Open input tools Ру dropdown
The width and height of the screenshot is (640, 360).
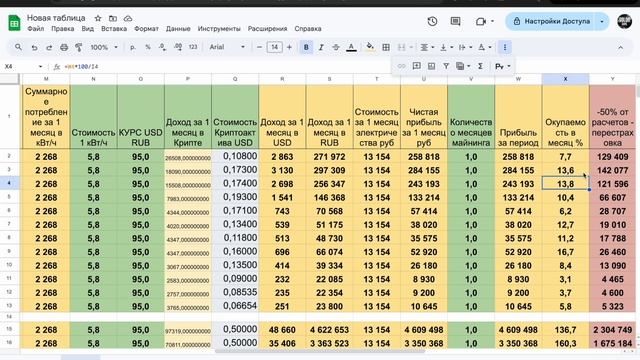[x=503, y=66]
